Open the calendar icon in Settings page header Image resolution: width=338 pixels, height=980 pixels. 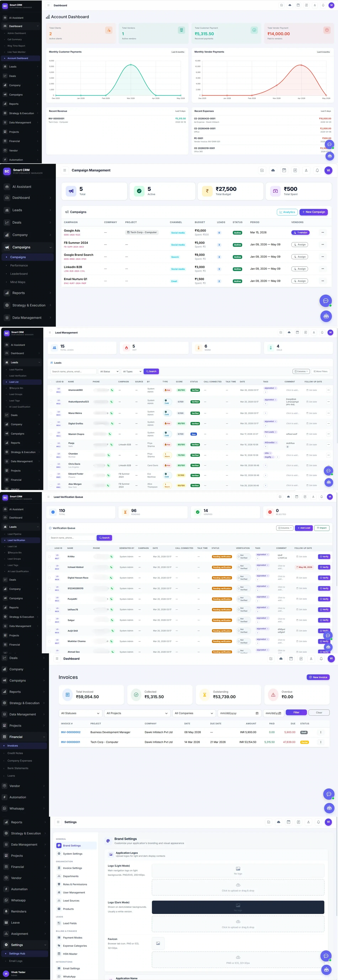[289, 822]
